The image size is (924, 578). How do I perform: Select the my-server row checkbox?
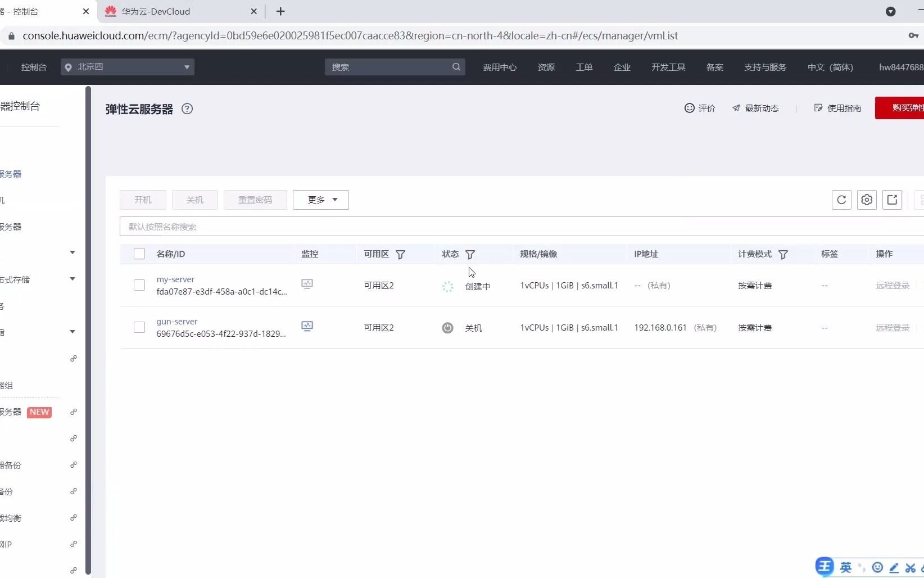tap(139, 285)
